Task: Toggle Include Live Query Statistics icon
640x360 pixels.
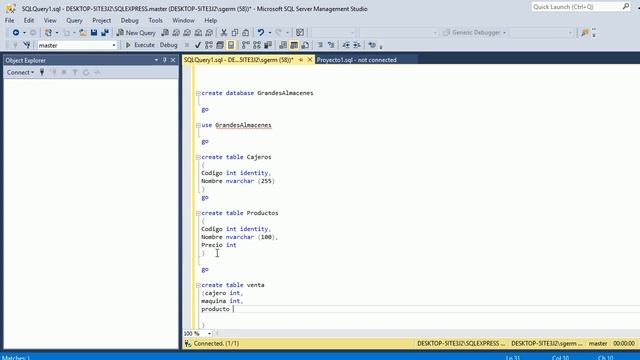Action: (x=257, y=45)
